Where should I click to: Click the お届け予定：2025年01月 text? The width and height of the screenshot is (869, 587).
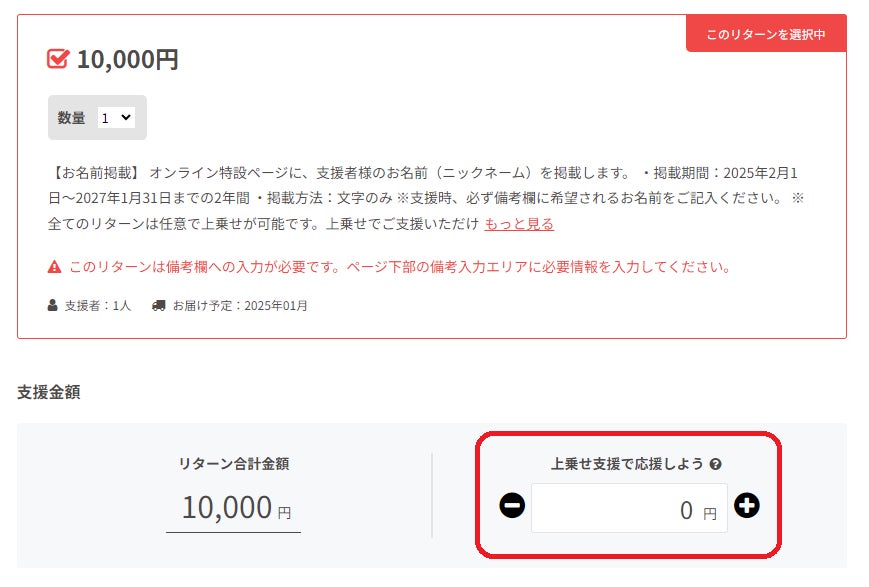[x=240, y=305]
